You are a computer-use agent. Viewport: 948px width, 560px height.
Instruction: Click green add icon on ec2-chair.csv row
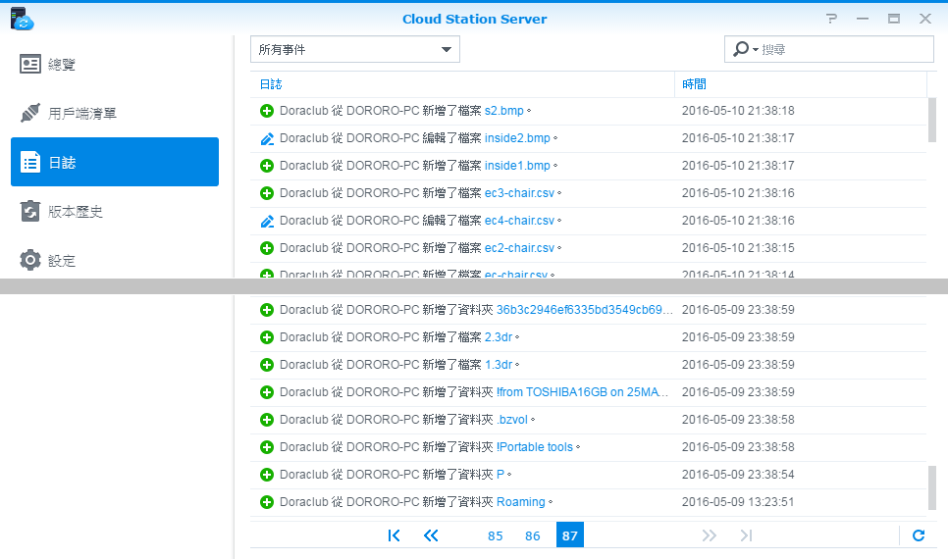click(267, 248)
